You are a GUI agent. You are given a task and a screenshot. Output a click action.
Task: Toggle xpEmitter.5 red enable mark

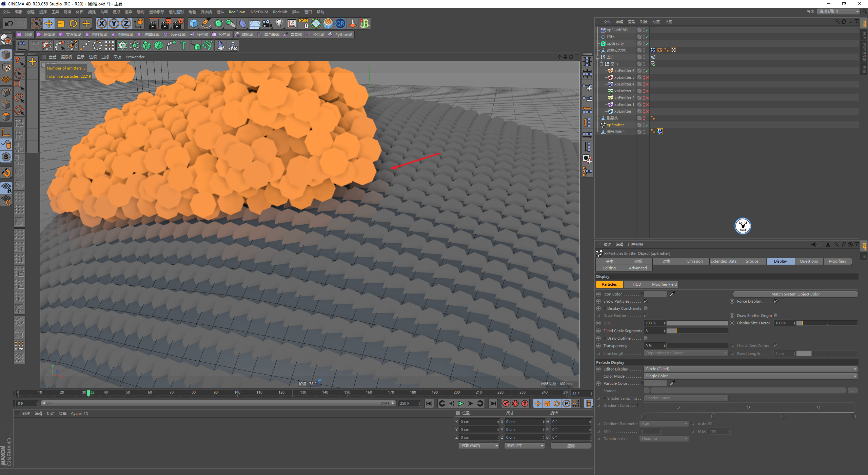click(647, 77)
